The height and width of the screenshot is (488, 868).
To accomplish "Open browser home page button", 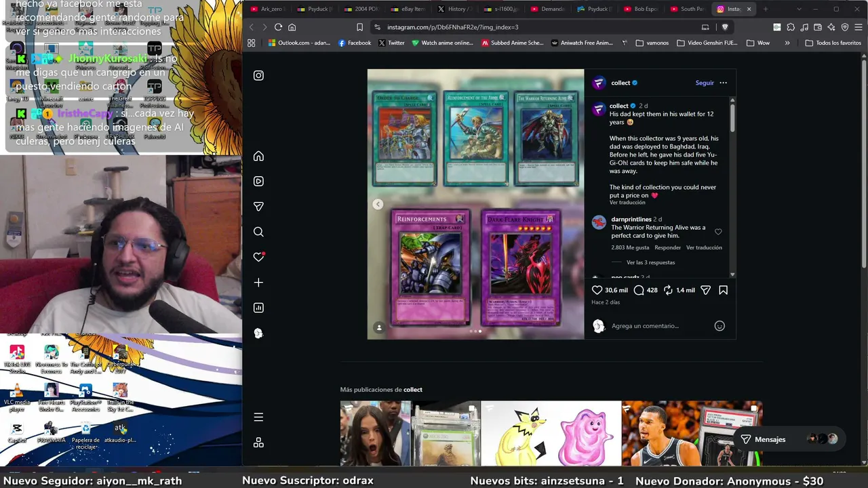I will 292,27.
